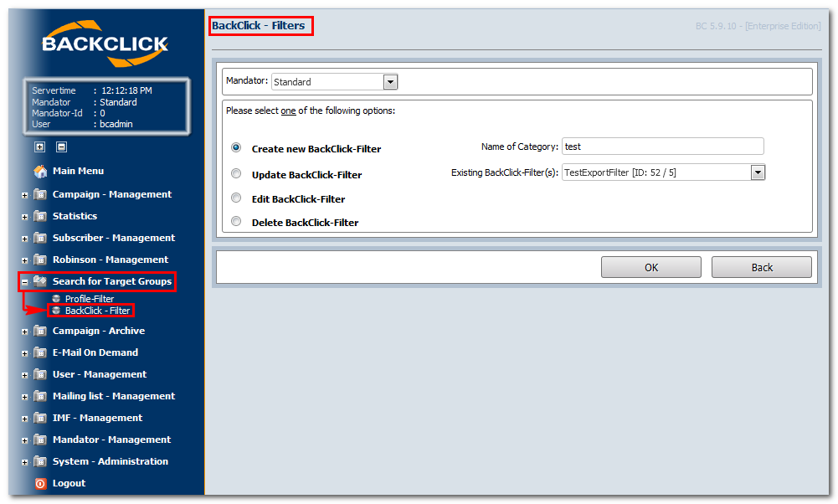Select Update BackClick-Filter radio button
838x504 pixels.
pyautogui.click(x=236, y=173)
